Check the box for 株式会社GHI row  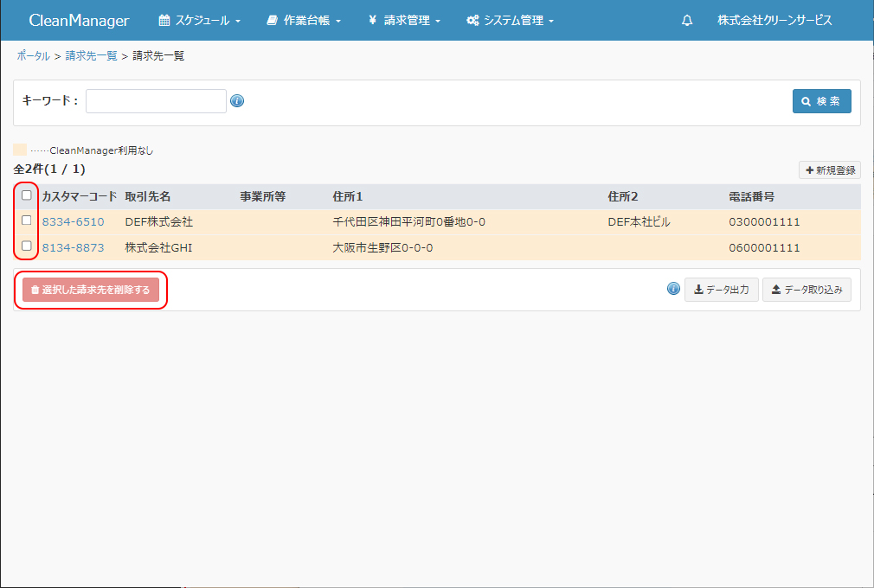pos(26,246)
